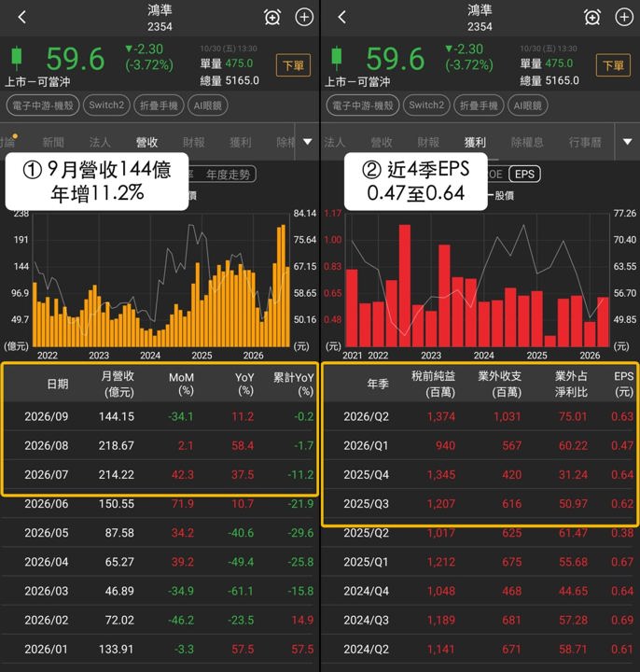Tap 下單 order button in left panel

click(x=294, y=65)
